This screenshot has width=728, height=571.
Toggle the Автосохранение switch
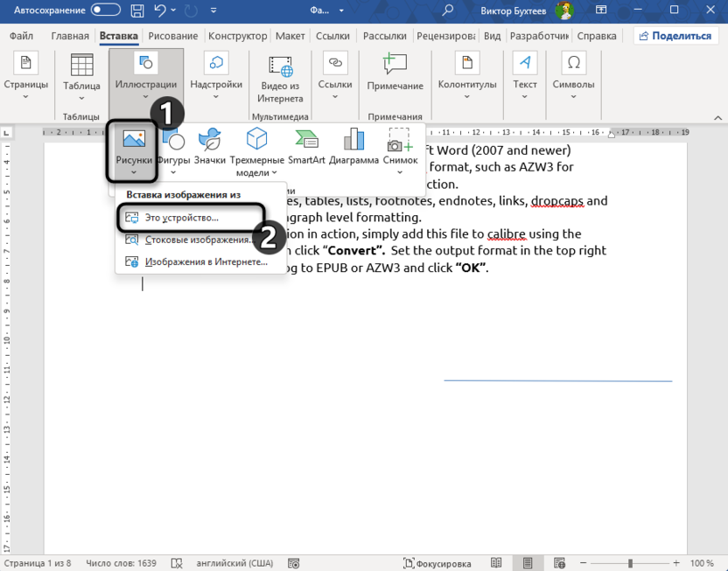(x=106, y=11)
